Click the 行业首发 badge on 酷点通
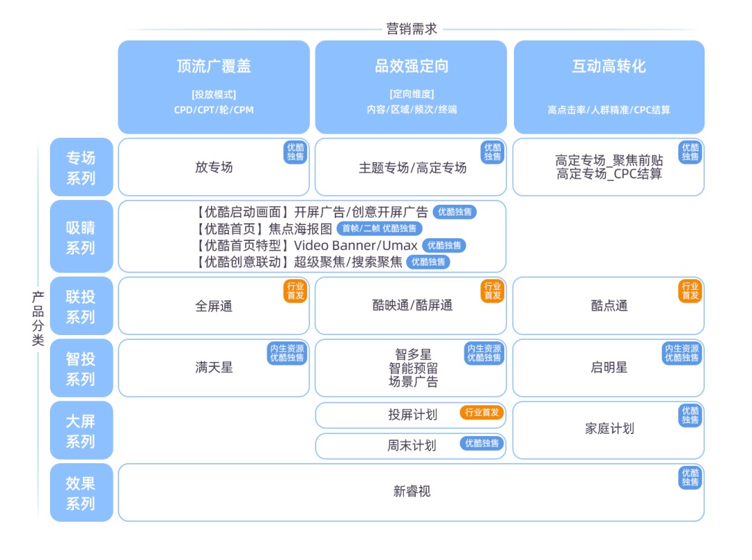Screen dimensions: 752x560 (690, 291)
